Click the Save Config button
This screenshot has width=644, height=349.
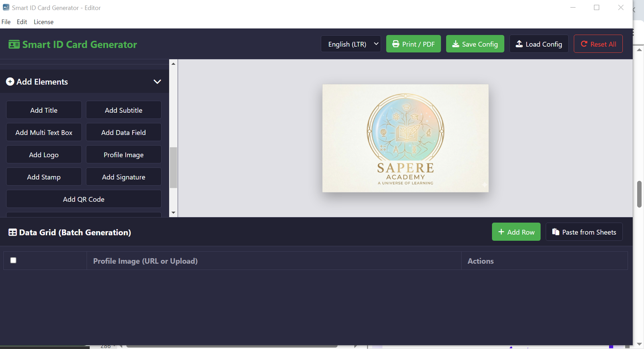pos(475,44)
